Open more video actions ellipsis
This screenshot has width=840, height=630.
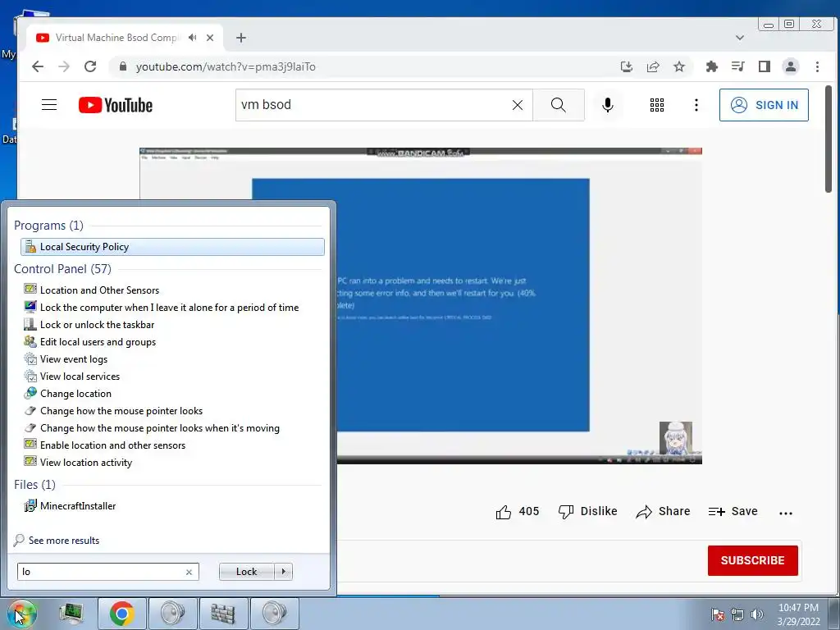tap(786, 513)
